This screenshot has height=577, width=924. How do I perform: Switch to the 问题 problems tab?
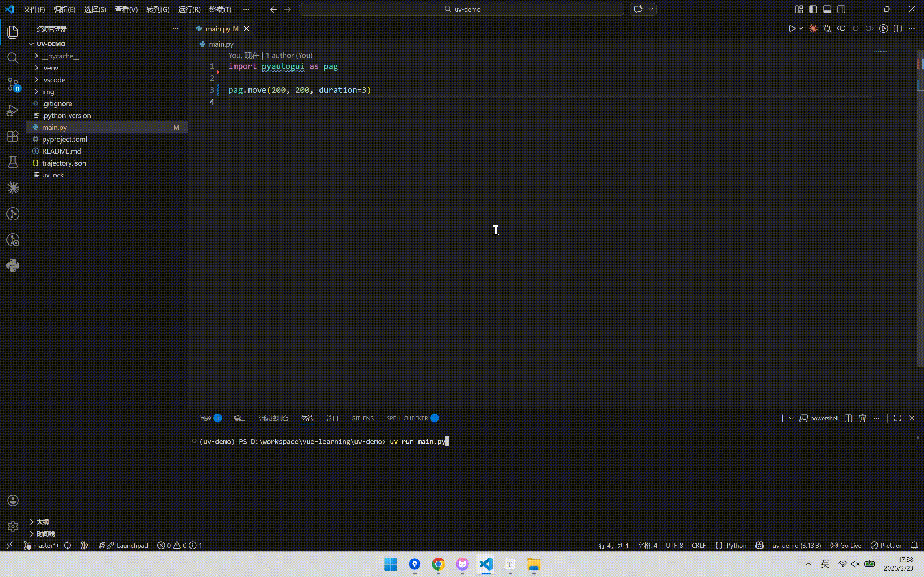click(205, 418)
